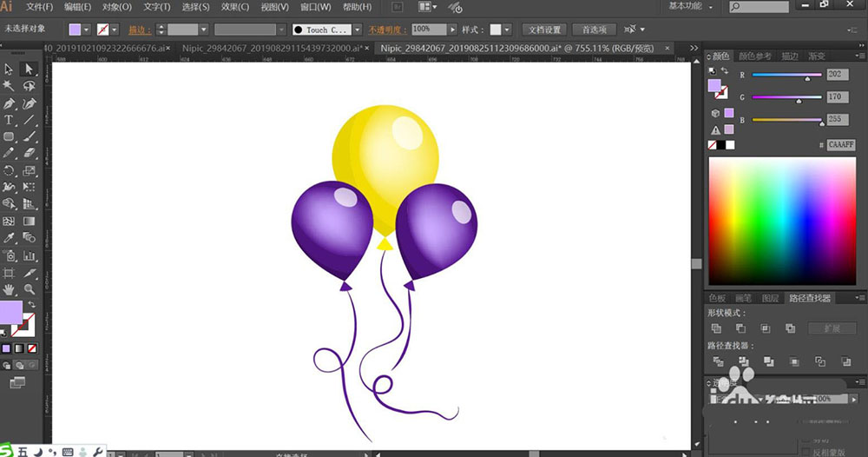Set color to None in toolbox
The height and width of the screenshot is (457, 868).
(x=32, y=348)
